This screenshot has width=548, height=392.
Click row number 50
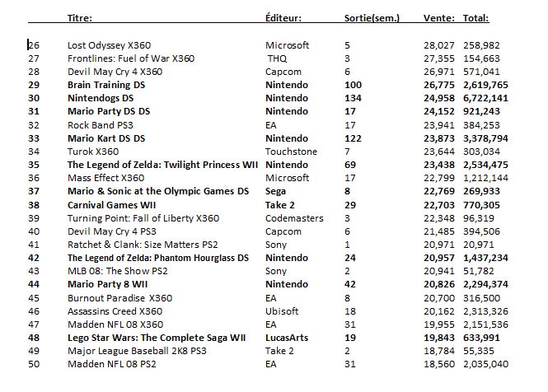pos(34,363)
